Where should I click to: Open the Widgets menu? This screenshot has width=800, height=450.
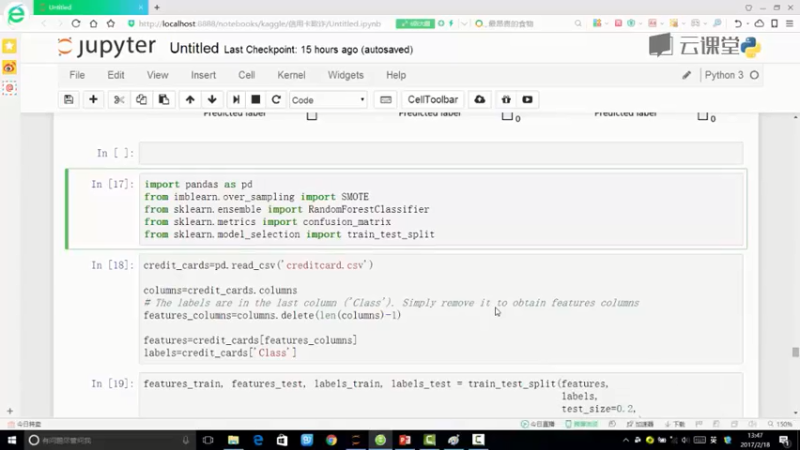click(x=345, y=75)
